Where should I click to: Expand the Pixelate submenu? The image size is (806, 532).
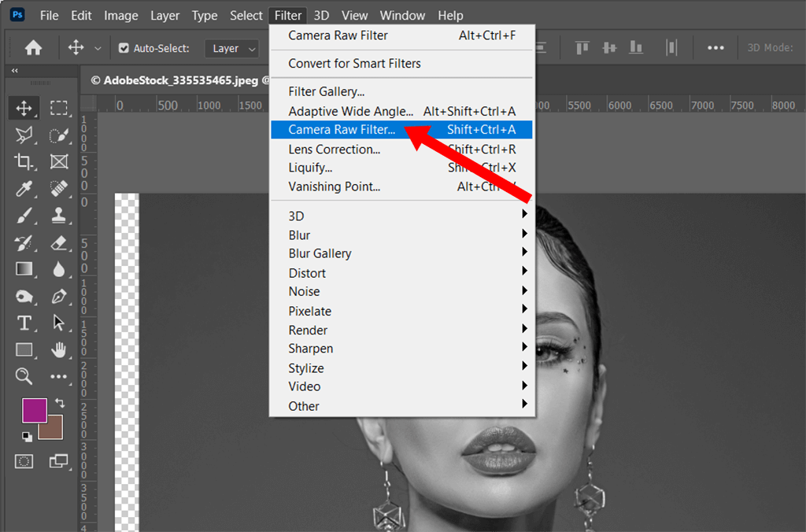402,311
